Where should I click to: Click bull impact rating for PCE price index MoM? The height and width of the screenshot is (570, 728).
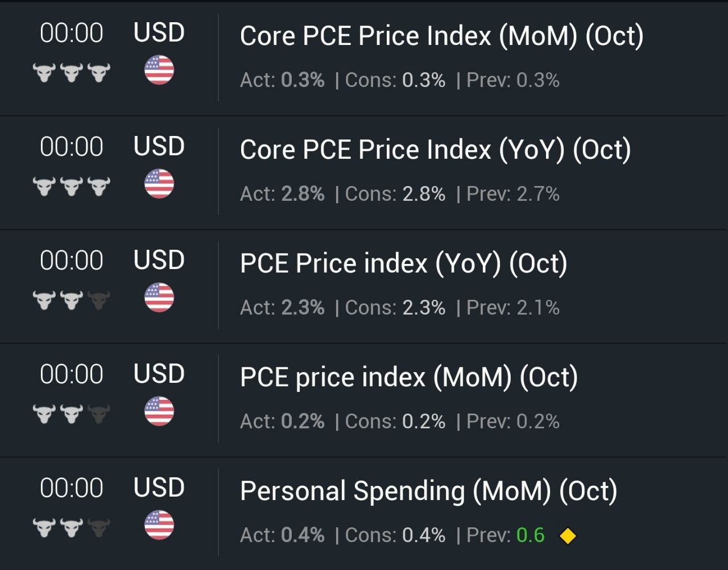coord(72,414)
